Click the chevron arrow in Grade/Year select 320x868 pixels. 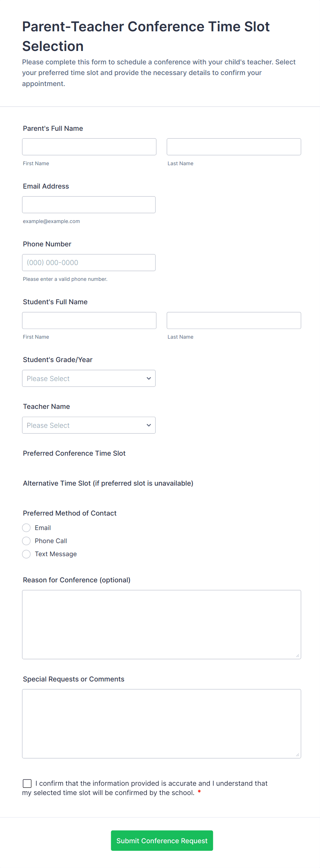tap(149, 378)
